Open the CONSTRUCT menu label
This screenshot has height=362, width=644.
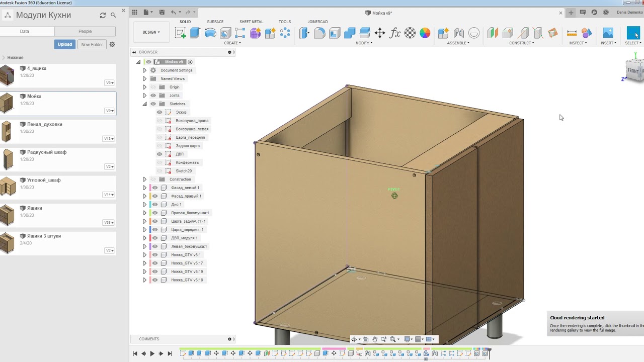tap(521, 43)
